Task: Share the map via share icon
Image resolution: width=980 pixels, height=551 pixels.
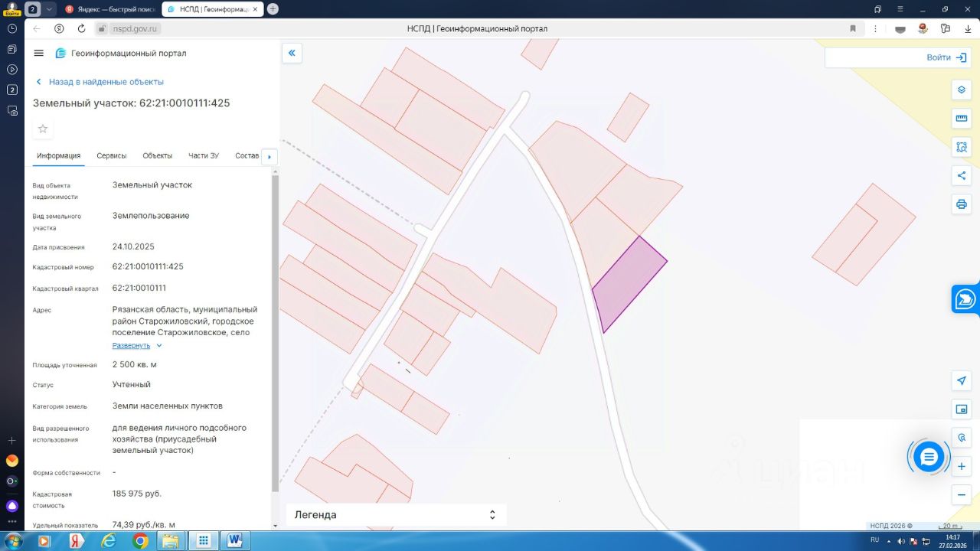Action: tap(962, 175)
